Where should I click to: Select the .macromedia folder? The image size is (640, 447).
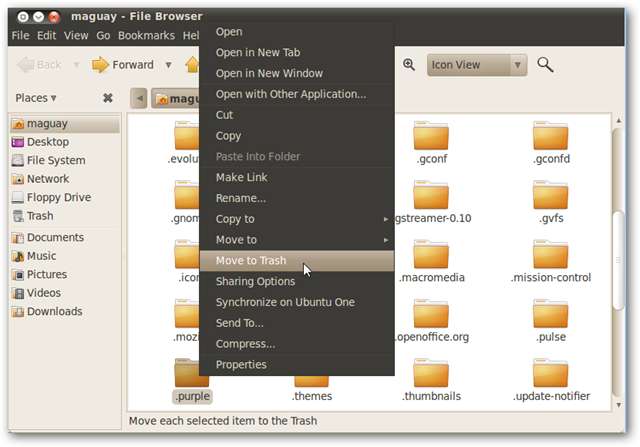click(431, 261)
